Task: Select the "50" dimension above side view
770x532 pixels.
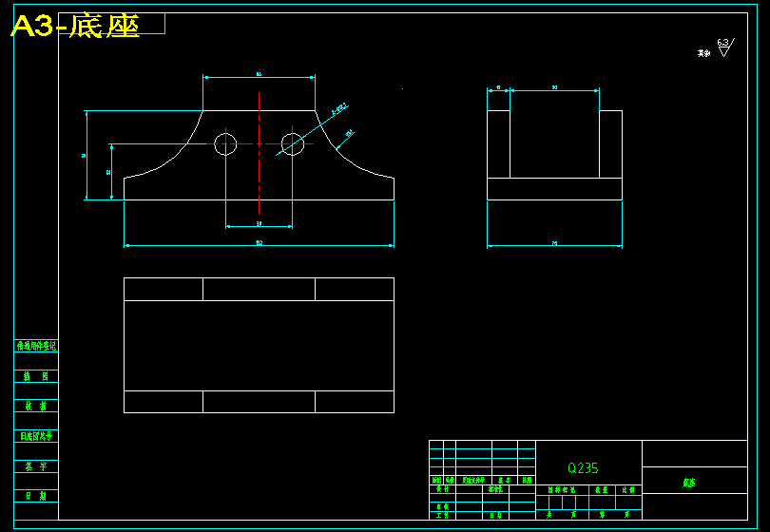Action: (554, 87)
